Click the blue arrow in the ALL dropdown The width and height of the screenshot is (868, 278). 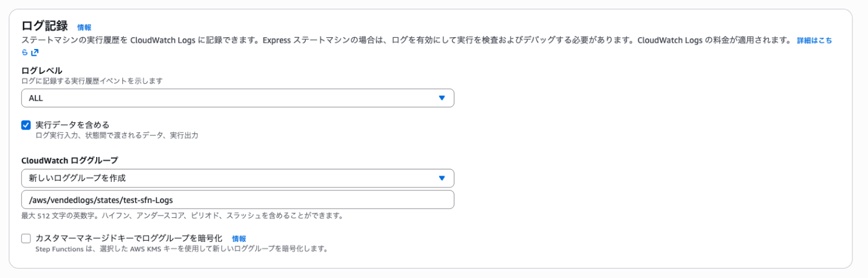click(x=441, y=98)
